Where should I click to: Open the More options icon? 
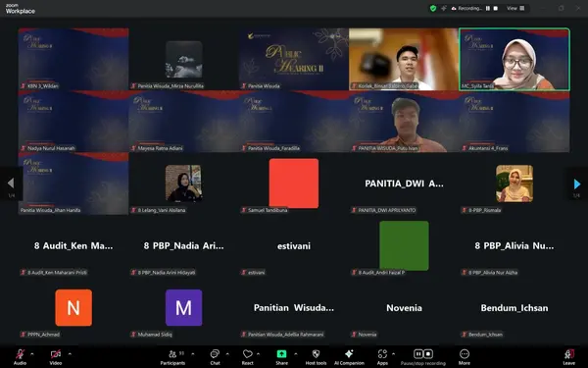[465, 357]
